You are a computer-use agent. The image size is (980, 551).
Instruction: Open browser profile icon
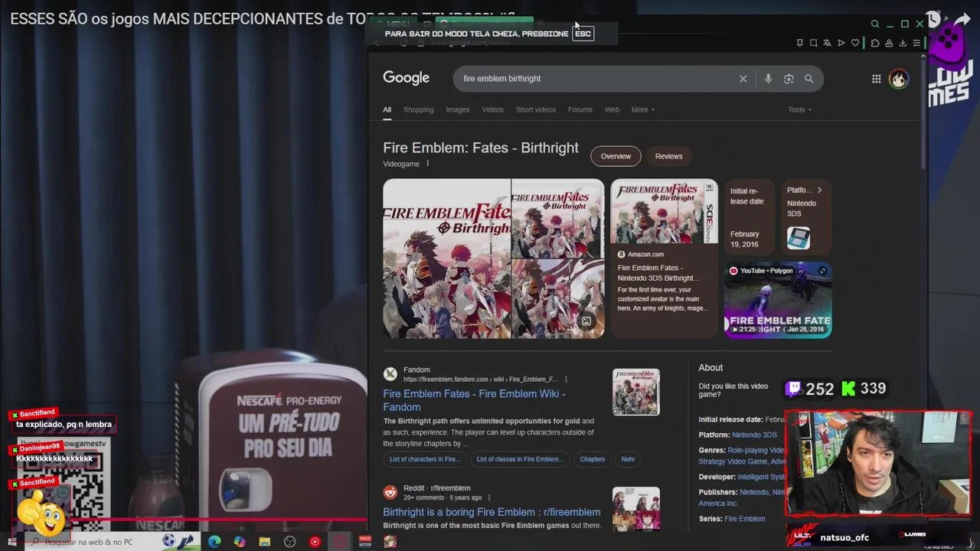889,43
